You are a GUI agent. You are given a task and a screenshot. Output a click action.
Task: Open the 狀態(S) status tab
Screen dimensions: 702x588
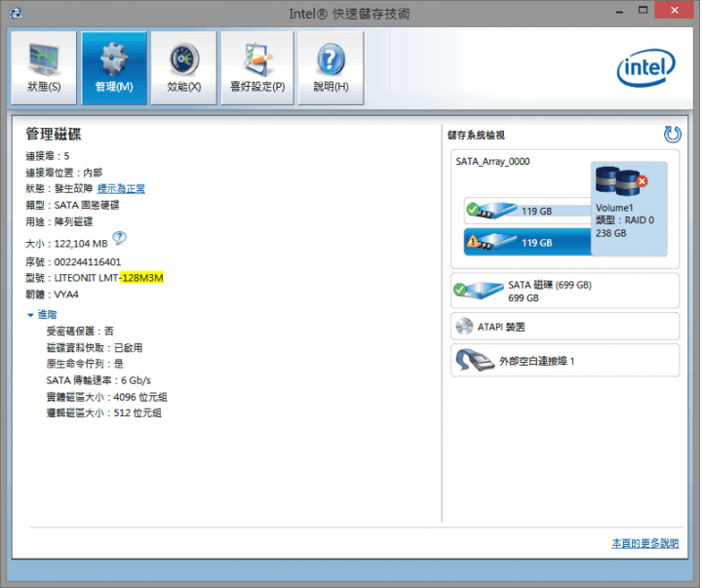pyautogui.click(x=44, y=68)
